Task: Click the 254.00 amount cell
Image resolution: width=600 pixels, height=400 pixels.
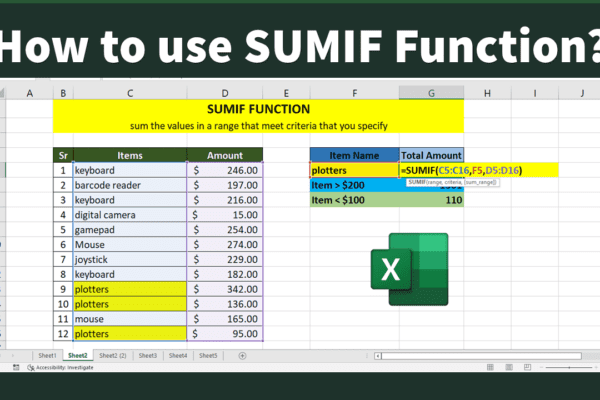Action: (x=225, y=230)
